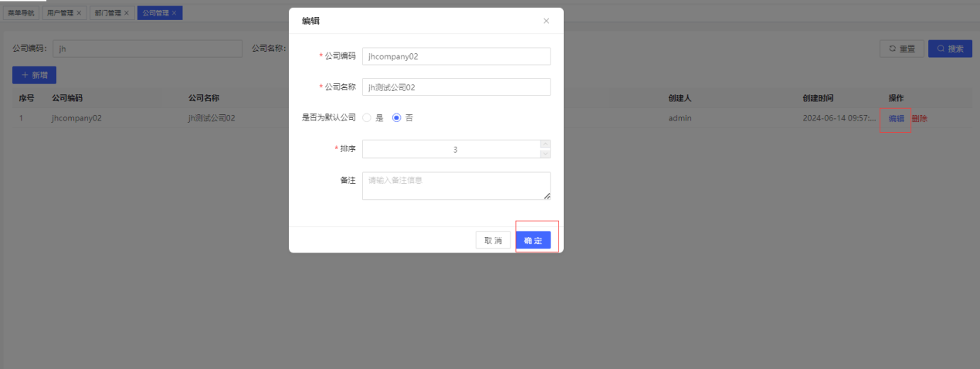Click the 重置 reset button

pyautogui.click(x=902, y=49)
